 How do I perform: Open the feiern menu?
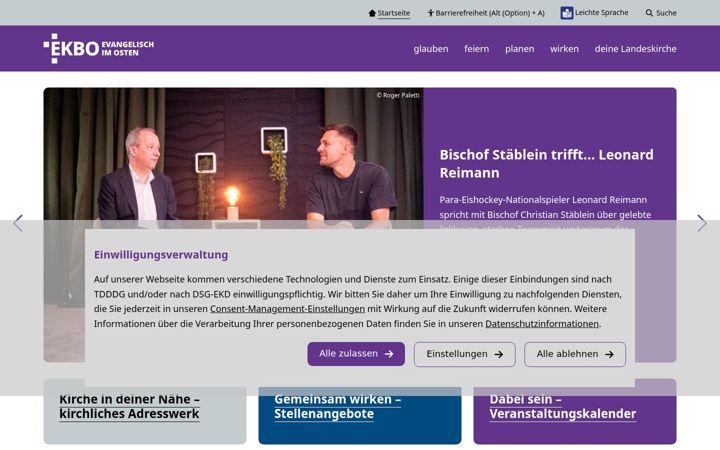pyautogui.click(x=476, y=49)
